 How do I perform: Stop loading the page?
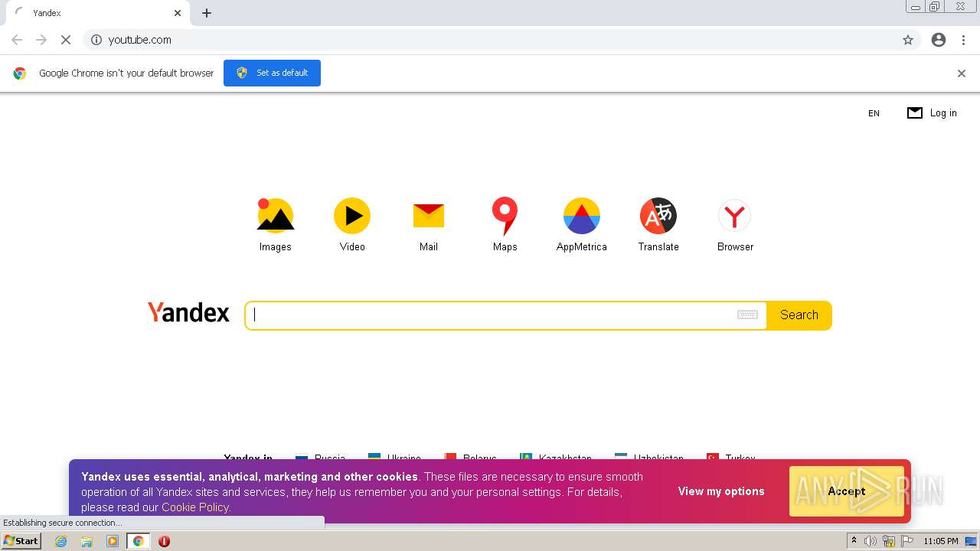pyautogui.click(x=66, y=40)
